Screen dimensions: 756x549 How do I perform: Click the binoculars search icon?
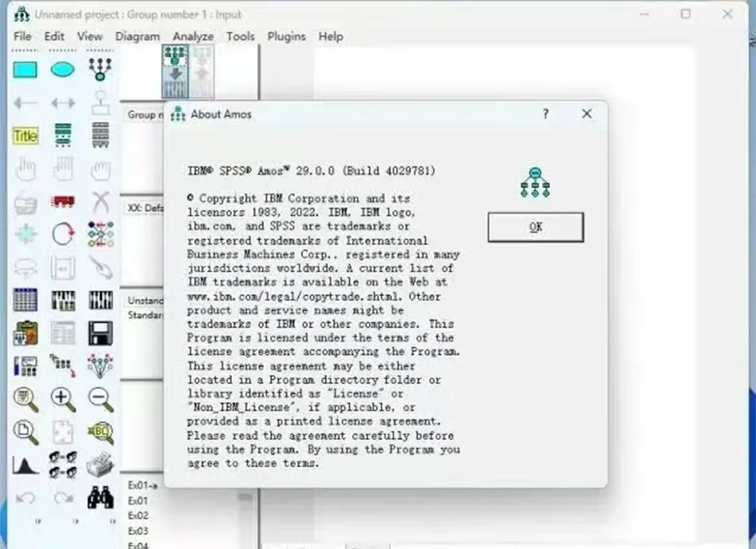[100, 497]
